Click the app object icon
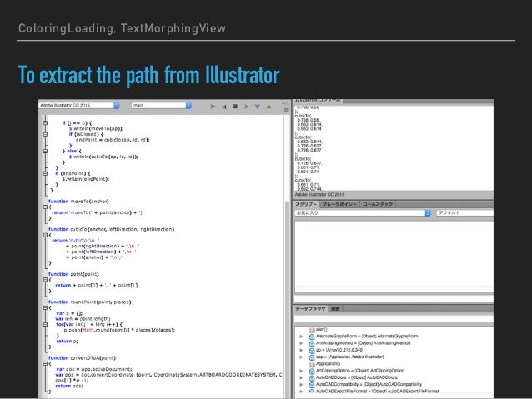 point(312,357)
